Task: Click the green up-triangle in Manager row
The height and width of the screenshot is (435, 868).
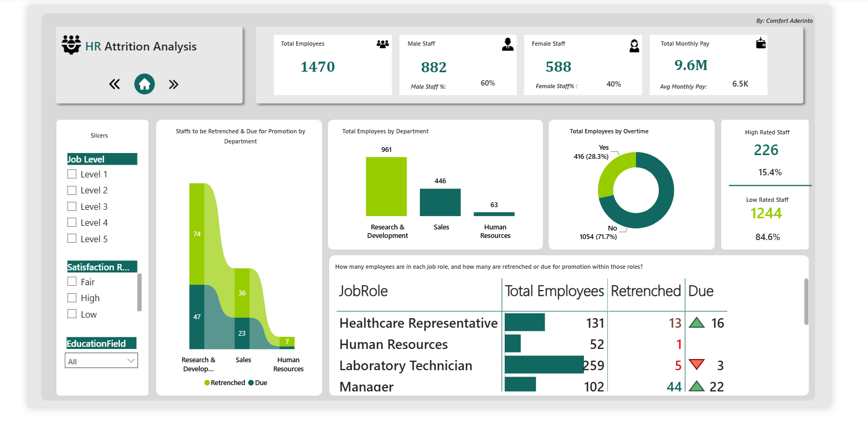Action: pyautogui.click(x=697, y=386)
